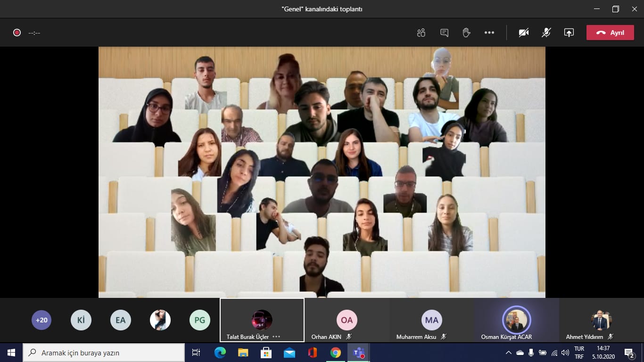Screen dimensions: 644x362
Task: Expand hidden system tray icons
Action: click(508, 353)
